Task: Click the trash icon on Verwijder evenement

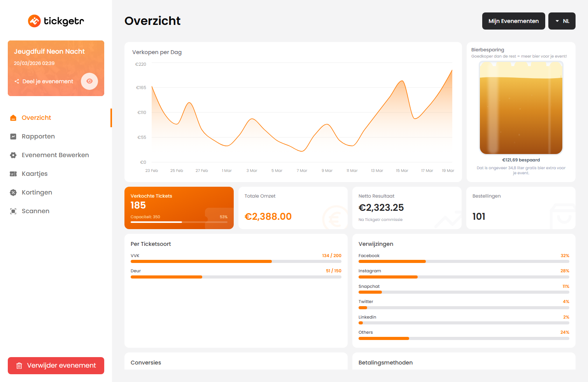Action: pos(19,365)
